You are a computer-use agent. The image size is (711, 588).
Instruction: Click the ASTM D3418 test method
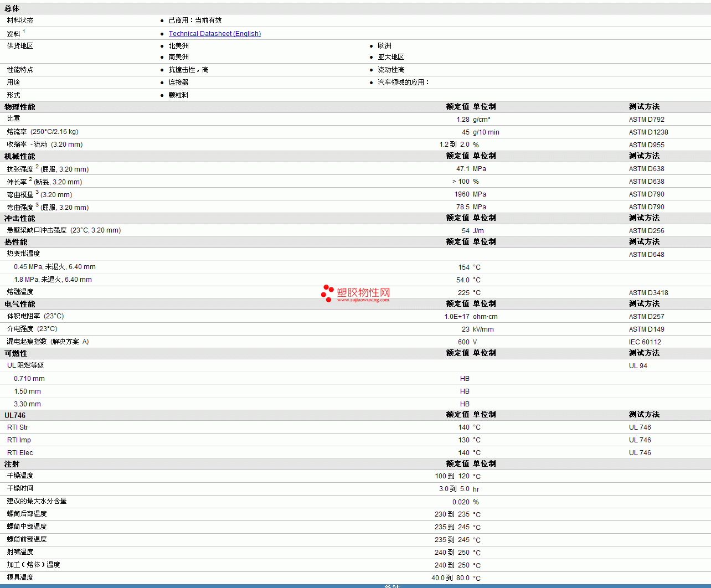[648, 293]
